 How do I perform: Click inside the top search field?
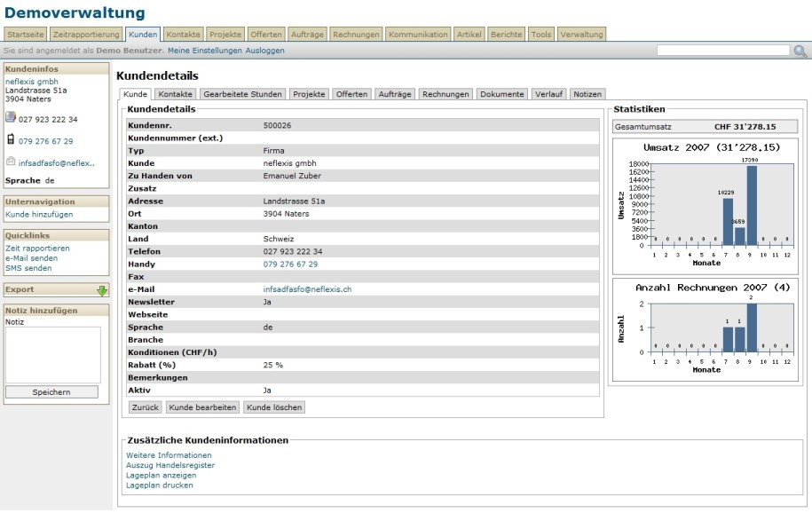pos(723,51)
